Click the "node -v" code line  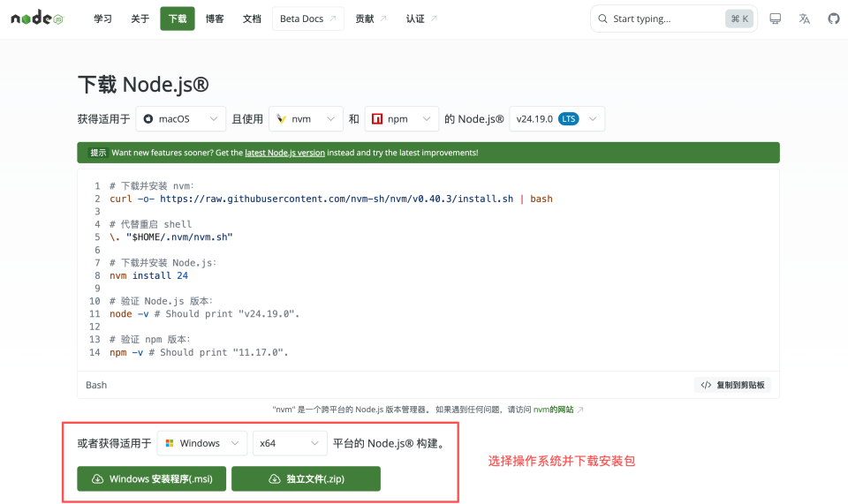tap(204, 314)
